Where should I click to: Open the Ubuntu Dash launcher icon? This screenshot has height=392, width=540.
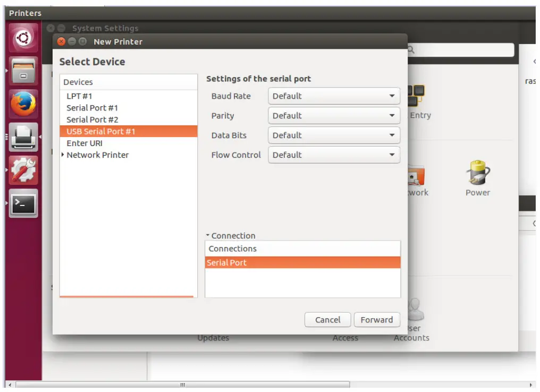[23, 38]
